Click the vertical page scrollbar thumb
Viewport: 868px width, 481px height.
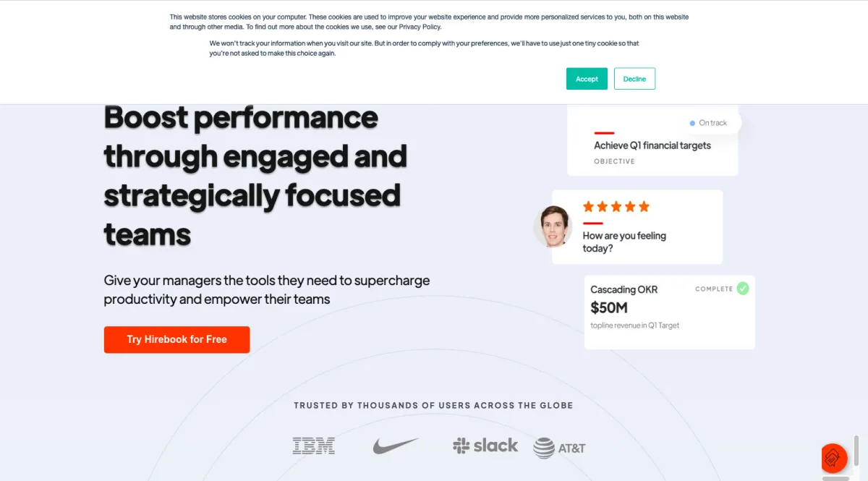click(x=856, y=452)
